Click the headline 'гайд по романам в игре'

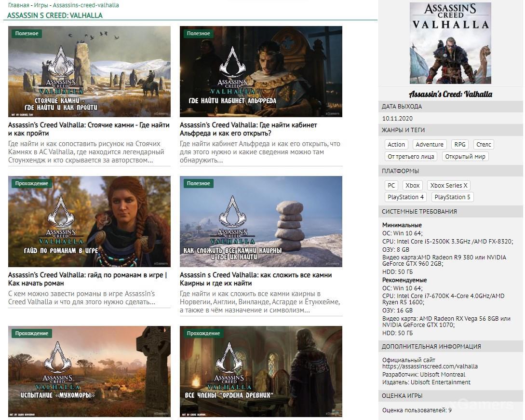pyautogui.click(x=87, y=279)
